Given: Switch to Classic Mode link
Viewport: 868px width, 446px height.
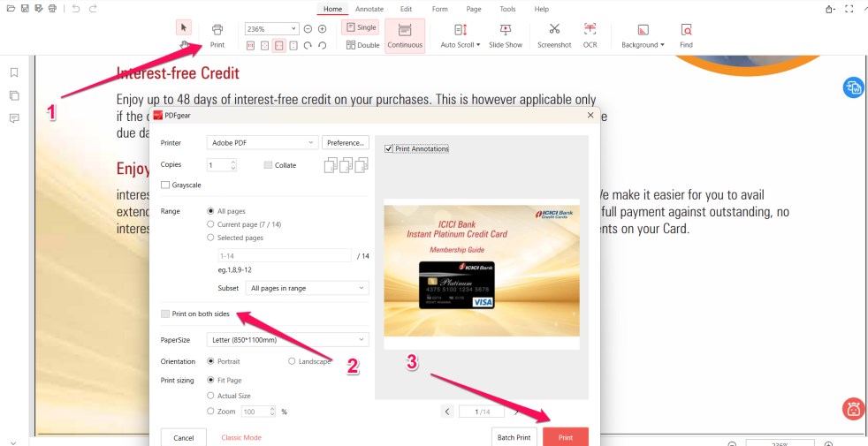Looking at the screenshot, I should pyautogui.click(x=241, y=437).
